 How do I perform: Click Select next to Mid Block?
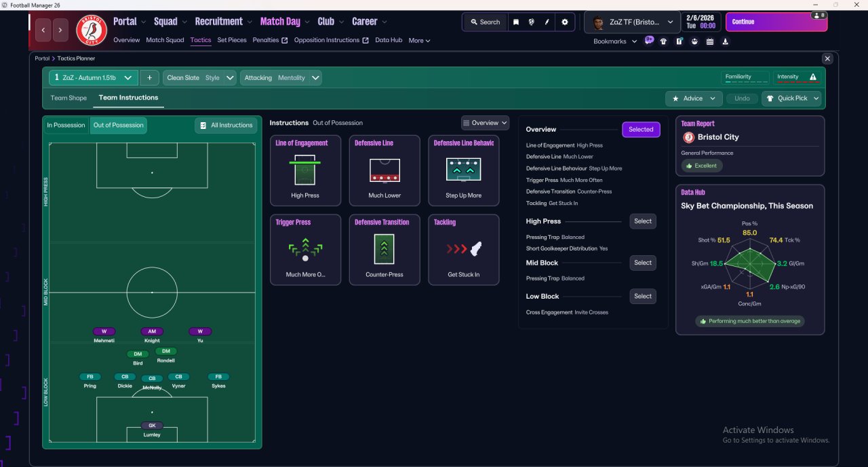[643, 263]
